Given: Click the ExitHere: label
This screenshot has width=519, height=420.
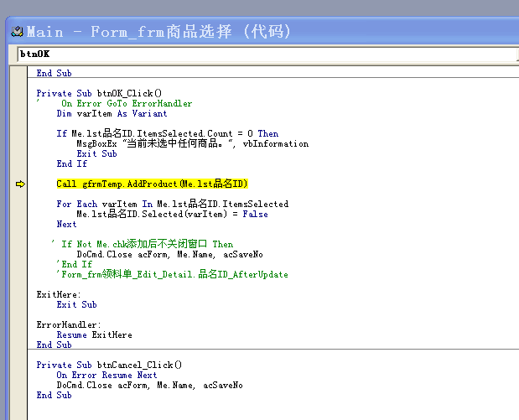Looking at the screenshot, I should pyautogui.click(x=59, y=294).
